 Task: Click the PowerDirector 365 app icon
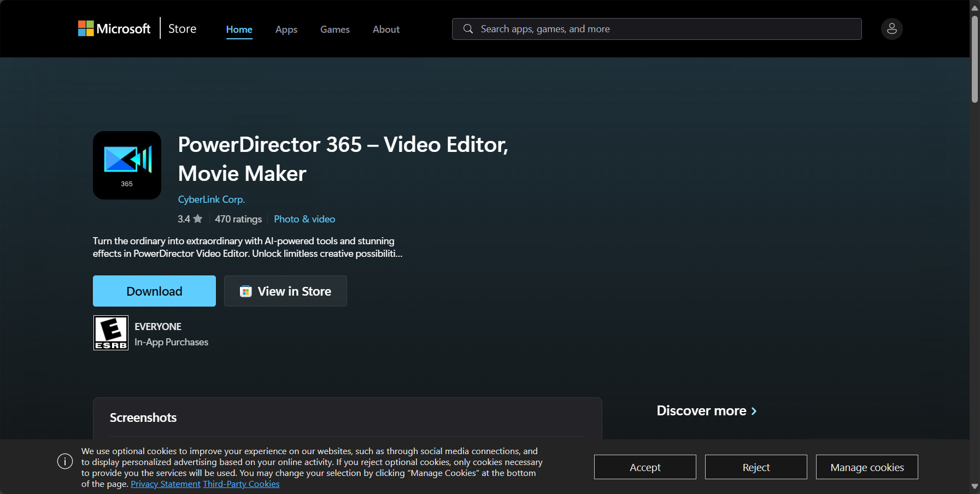(x=127, y=165)
